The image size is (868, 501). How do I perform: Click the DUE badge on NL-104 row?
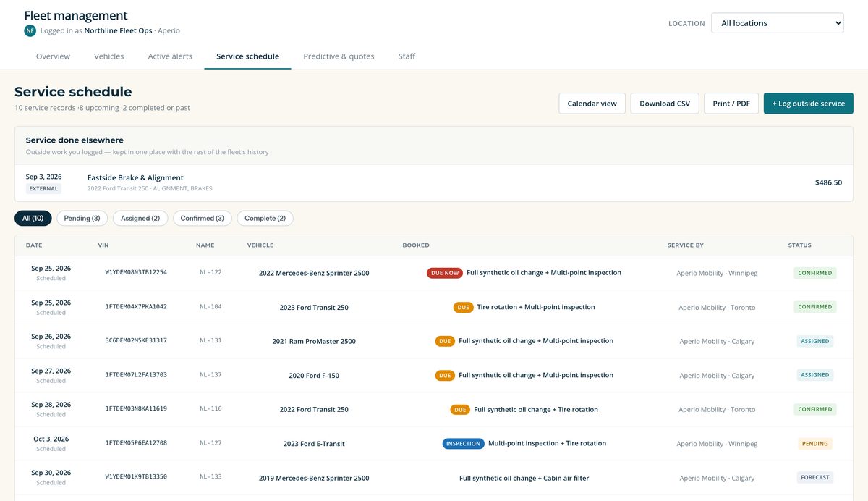click(463, 307)
